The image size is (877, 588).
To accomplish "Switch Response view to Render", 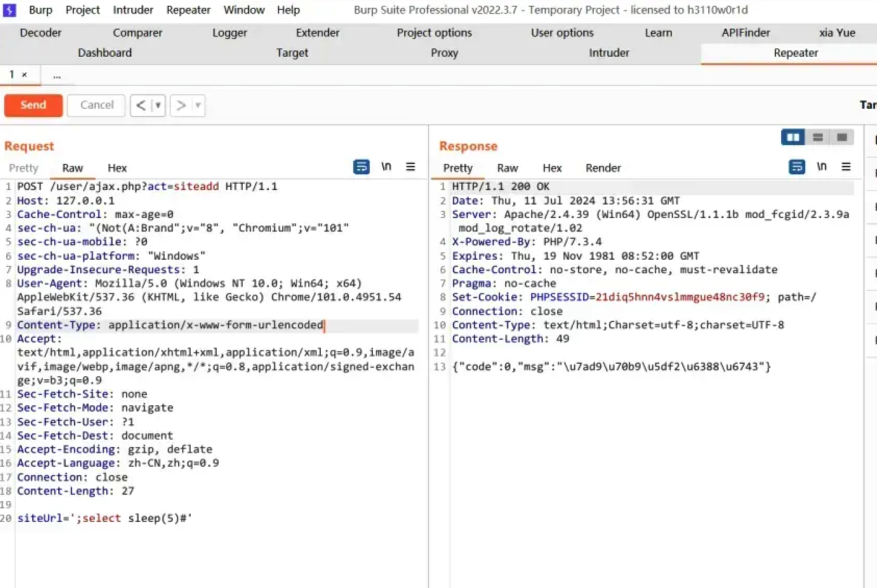I will 603,168.
